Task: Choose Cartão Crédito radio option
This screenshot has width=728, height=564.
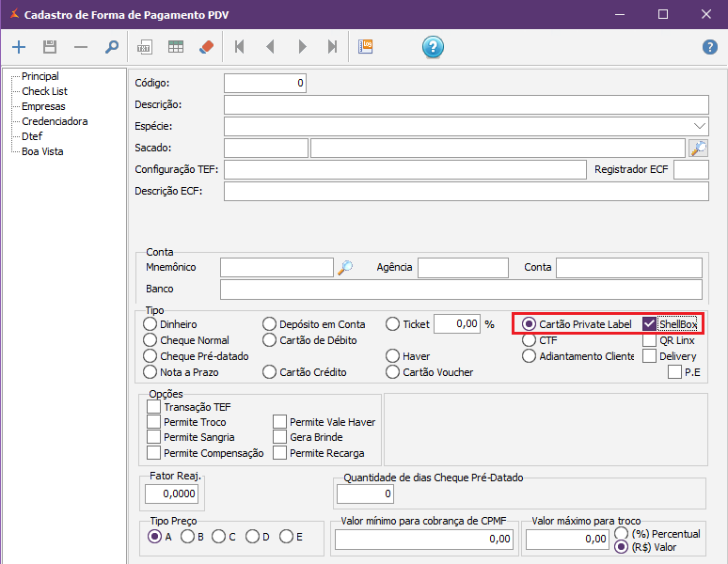Action: coord(270,372)
